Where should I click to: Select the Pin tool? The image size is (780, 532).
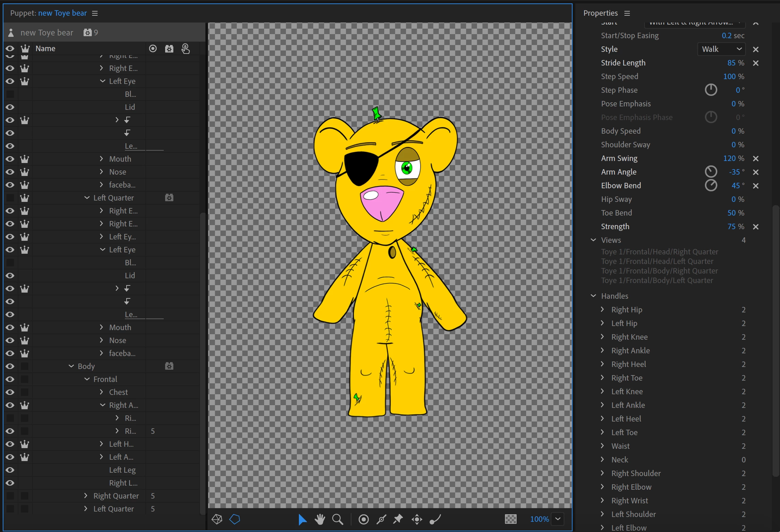pyautogui.click(x=398, y=519)
